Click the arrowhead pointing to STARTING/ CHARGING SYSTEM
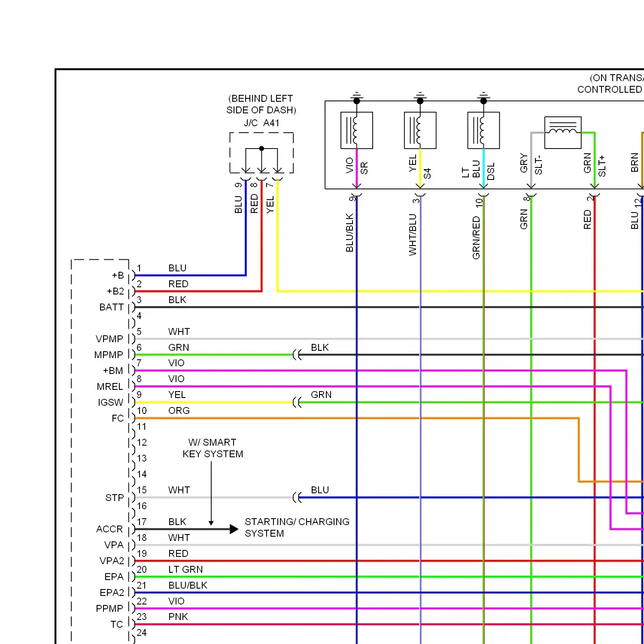644x644 pixels. pos(234,529)
